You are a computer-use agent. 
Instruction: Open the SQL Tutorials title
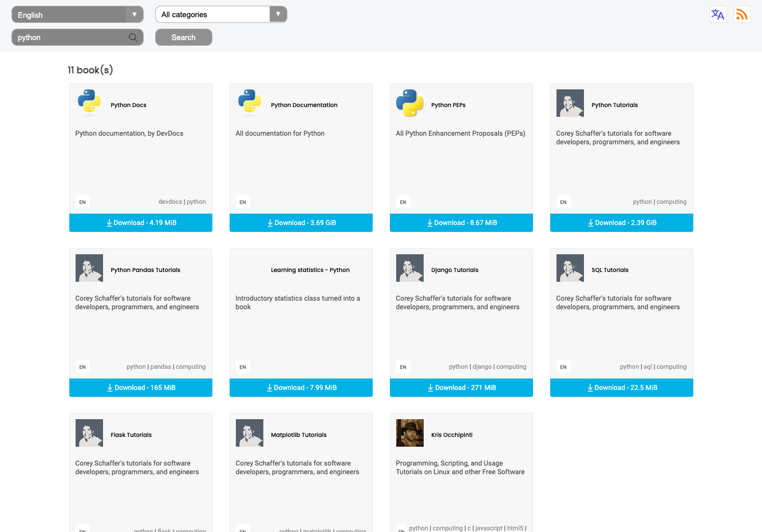tap(610, 270)
